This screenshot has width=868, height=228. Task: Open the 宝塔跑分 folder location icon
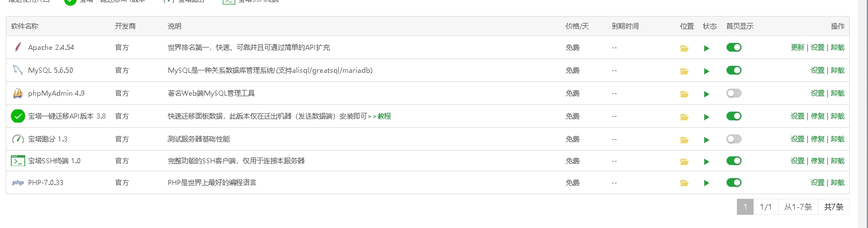pyautogui.click(x=684, y=140)
